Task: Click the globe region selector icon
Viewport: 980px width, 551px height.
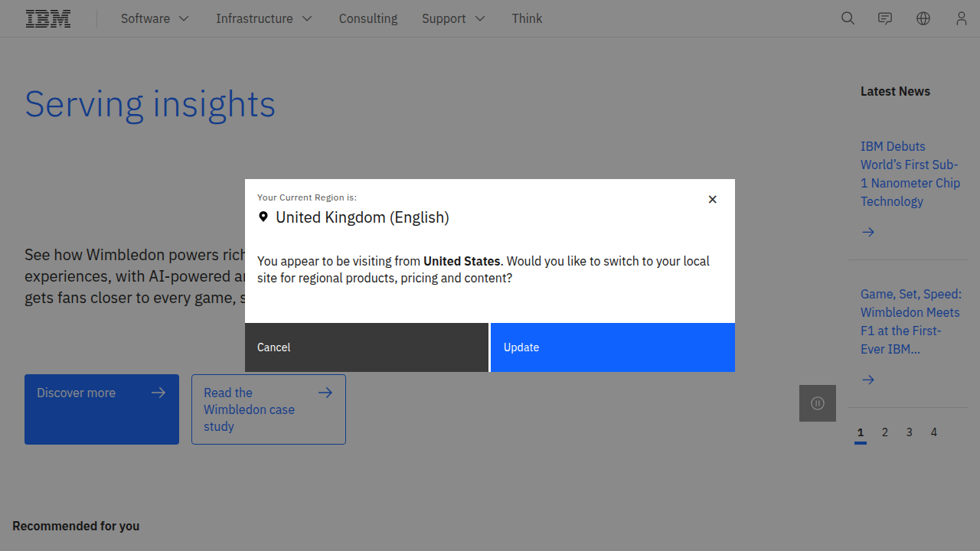Action: [923, 18]
